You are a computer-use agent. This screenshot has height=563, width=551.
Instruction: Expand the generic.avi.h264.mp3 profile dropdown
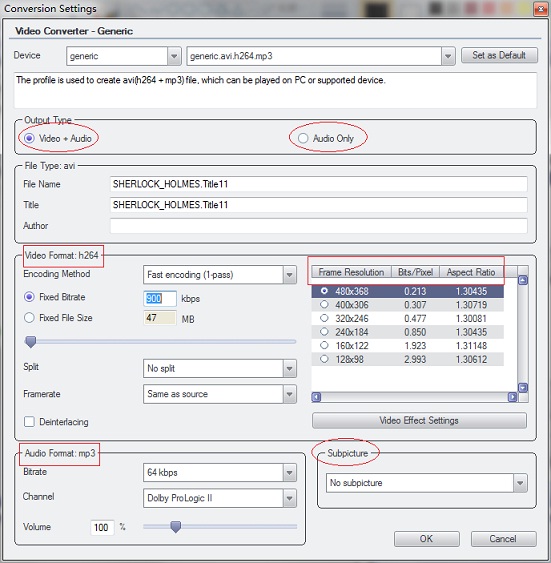pyautogui.click(x=448, y=56)
